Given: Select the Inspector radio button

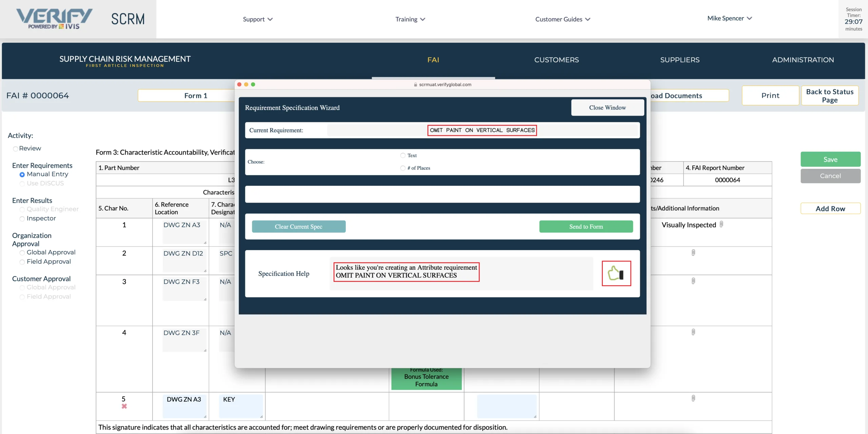Looking at the screenshot, I should coord(22,219).
